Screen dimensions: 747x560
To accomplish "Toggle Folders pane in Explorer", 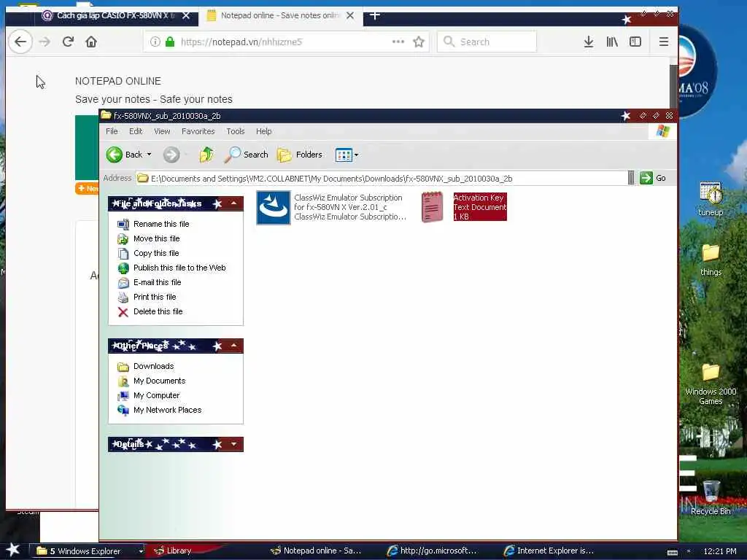I will coord(300,155).
